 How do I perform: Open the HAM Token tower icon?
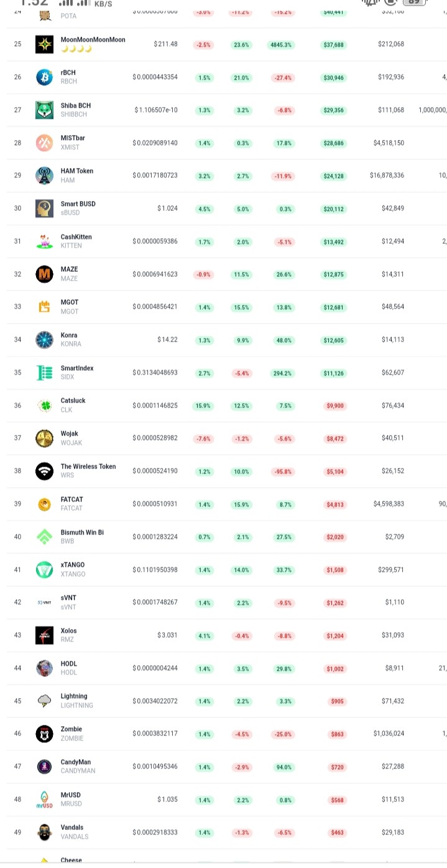[44, 175]
